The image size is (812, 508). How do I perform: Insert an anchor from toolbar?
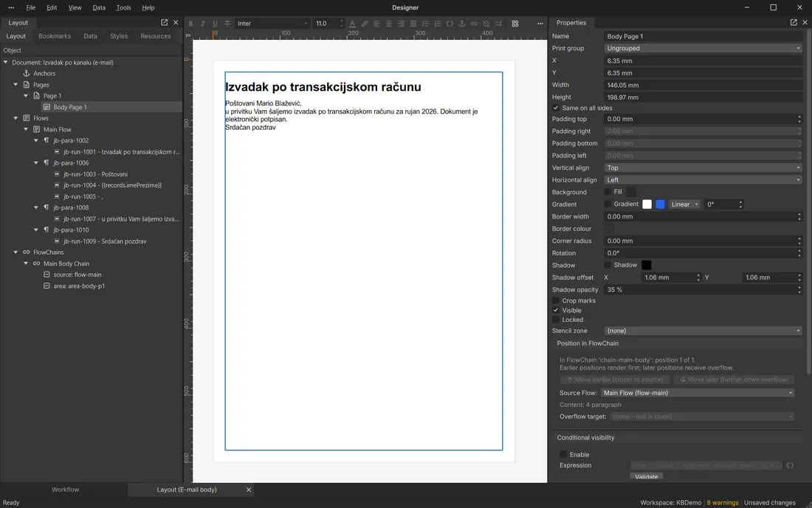point(462,24)
